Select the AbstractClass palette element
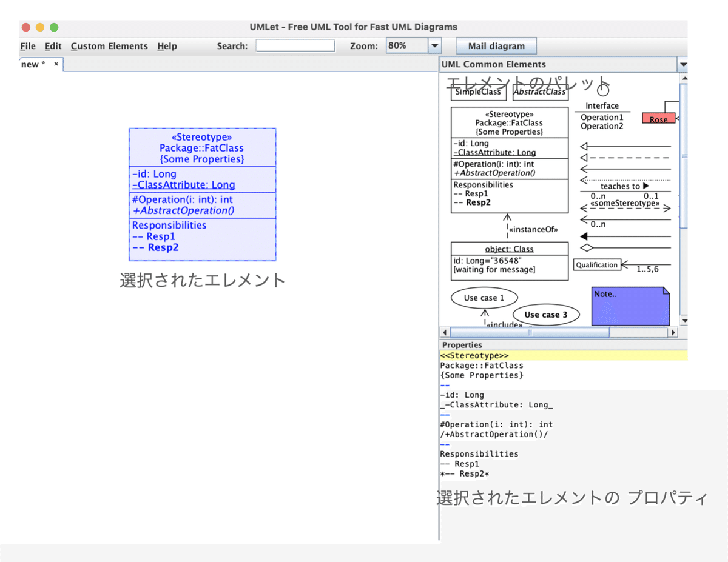The image size is (728, 562). pos(540,92)
